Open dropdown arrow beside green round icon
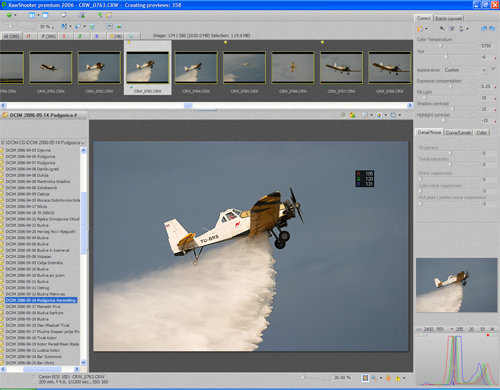 tap(15, 15)
